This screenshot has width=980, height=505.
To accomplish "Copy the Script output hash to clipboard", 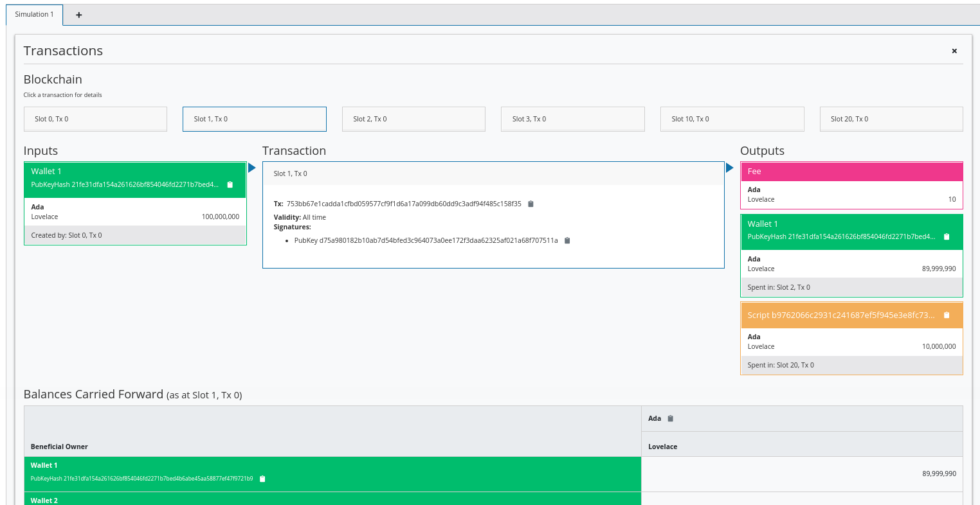I will pyautogui.click(x=946, y=315).
